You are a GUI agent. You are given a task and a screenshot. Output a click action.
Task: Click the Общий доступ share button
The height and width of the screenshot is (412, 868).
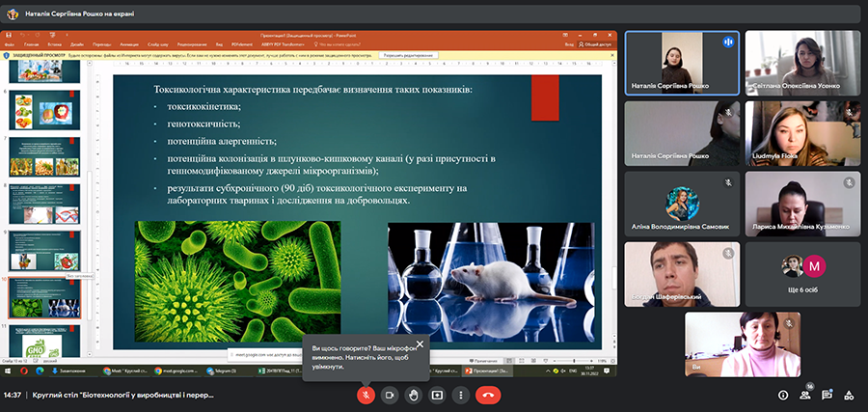595,44
